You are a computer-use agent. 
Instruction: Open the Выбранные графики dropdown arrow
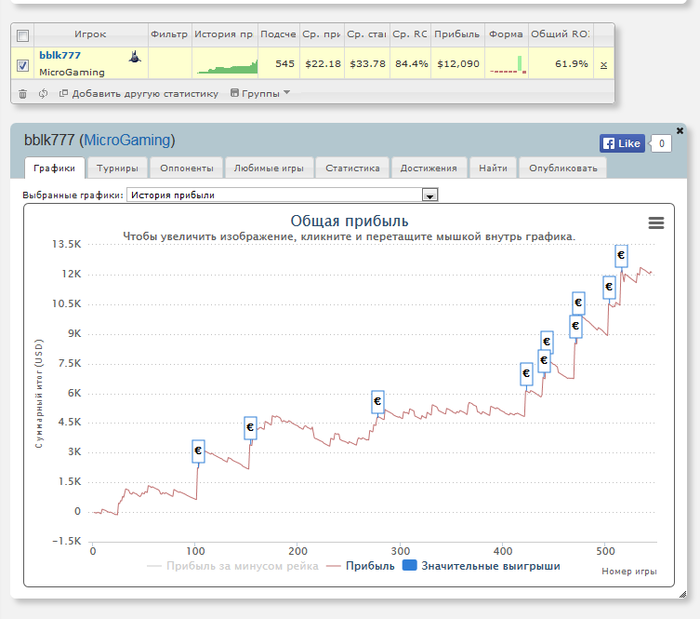[430, 195]
